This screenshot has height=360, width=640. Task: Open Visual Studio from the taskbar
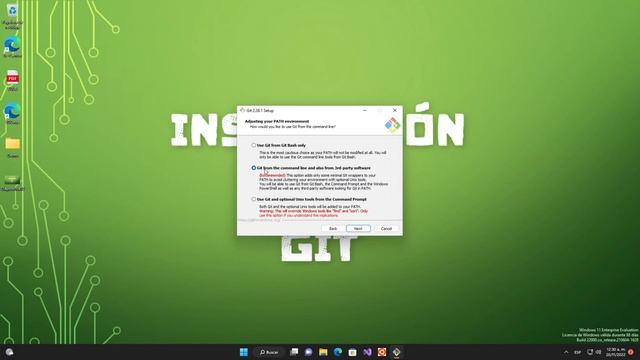[x=367, y=352]
